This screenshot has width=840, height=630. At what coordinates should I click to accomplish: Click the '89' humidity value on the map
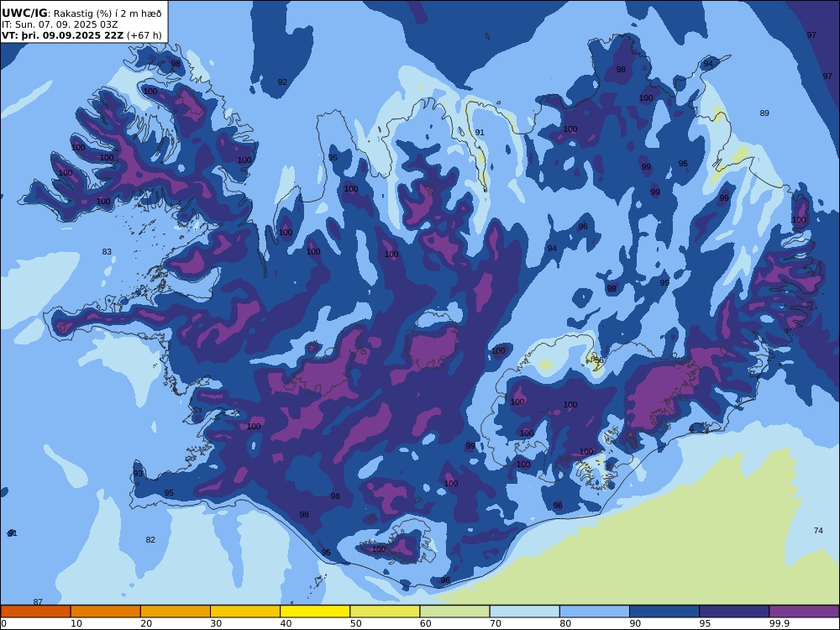[764, 113]
